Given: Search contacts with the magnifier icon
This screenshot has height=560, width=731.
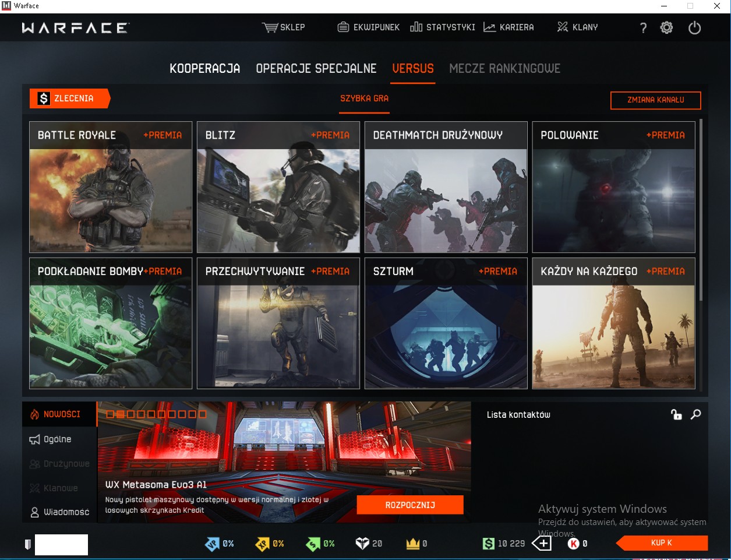Looking at the screenshot, I should (x=695, y=414).
